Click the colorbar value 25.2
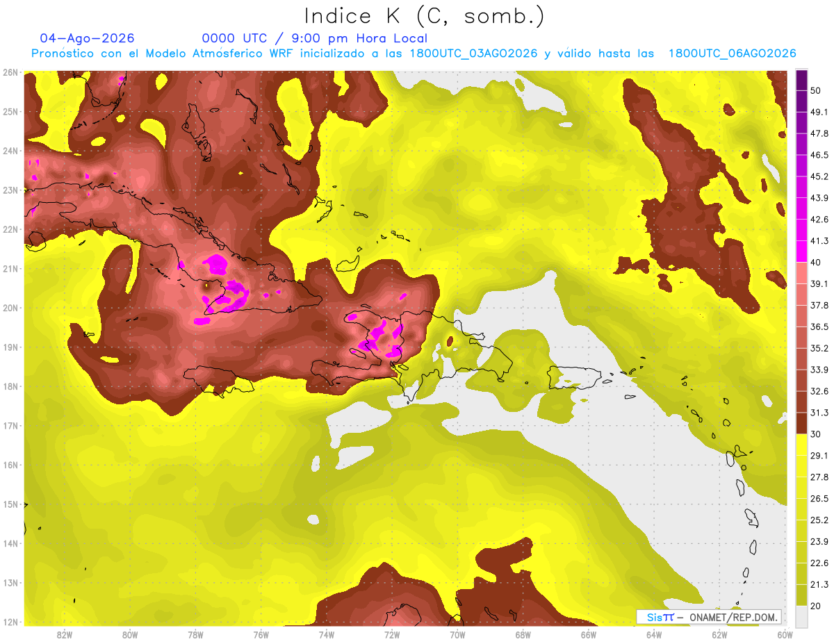 [x=819, y=520]
